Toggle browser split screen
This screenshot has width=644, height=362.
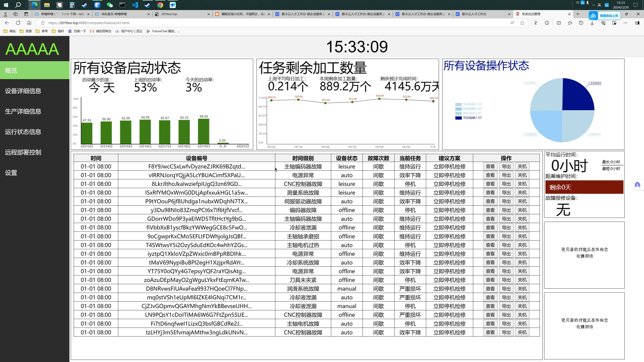[x=559, y=23]
